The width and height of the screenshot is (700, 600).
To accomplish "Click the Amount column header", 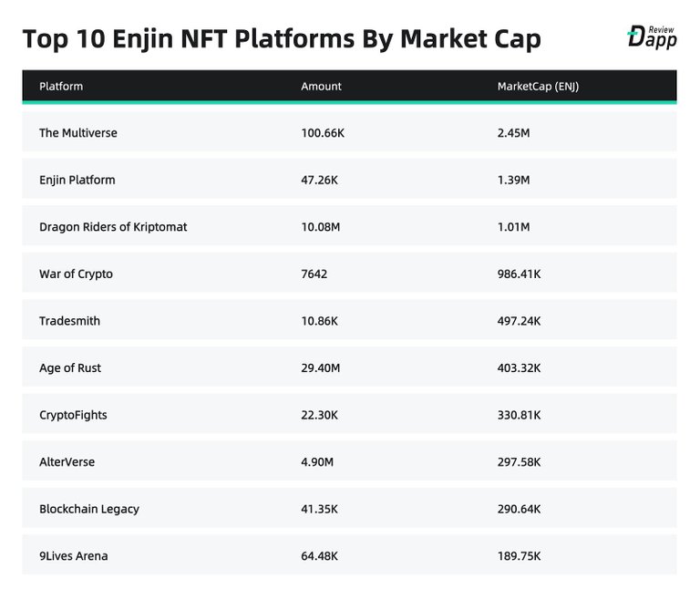I will 321,87.
